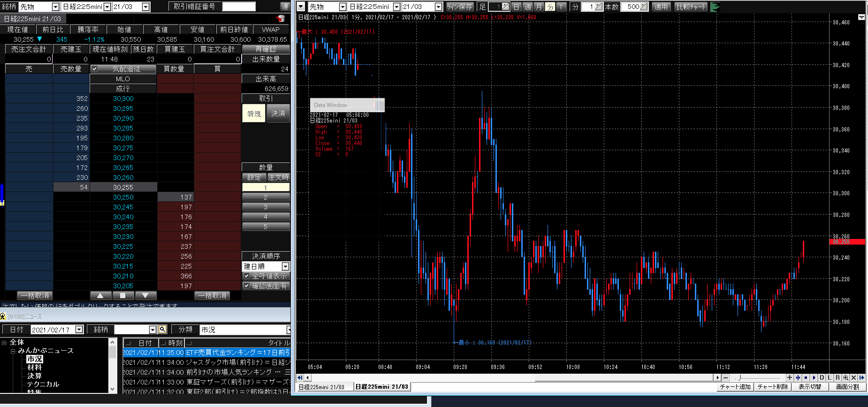868x407 pixels.
Task: Click the チャート追加 button
Action: click(x=735, y=387)
